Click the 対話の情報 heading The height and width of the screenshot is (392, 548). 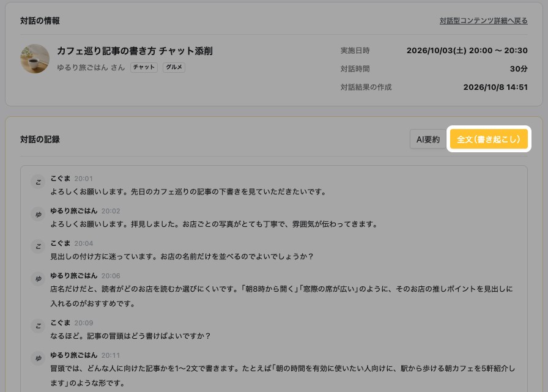point(40,21)
